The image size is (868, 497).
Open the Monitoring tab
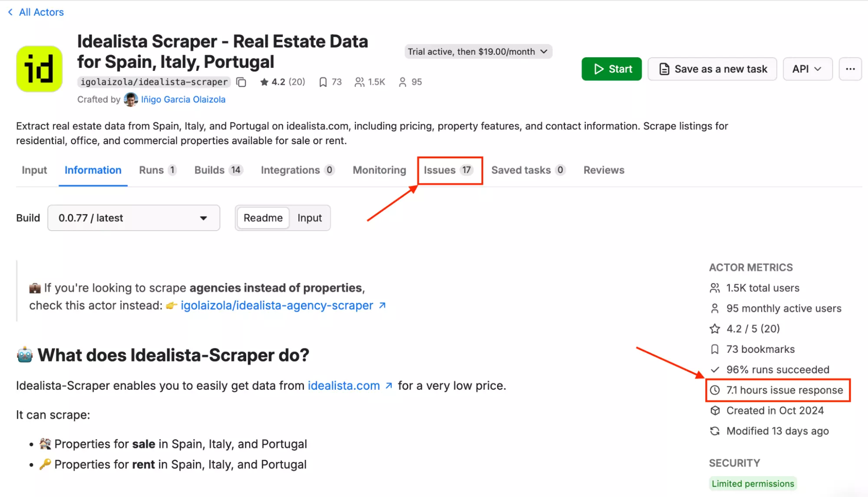pyautogui.click(x=379, y=170)
